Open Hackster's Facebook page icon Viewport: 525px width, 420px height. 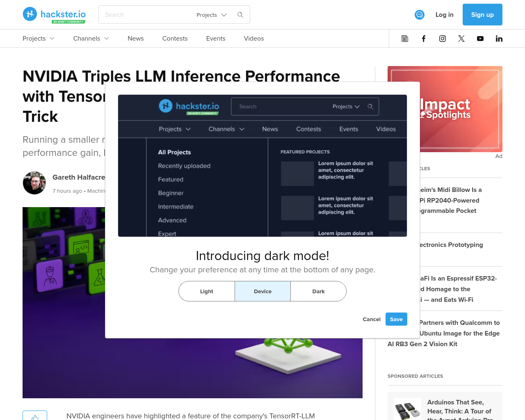(x=424, y=39)
